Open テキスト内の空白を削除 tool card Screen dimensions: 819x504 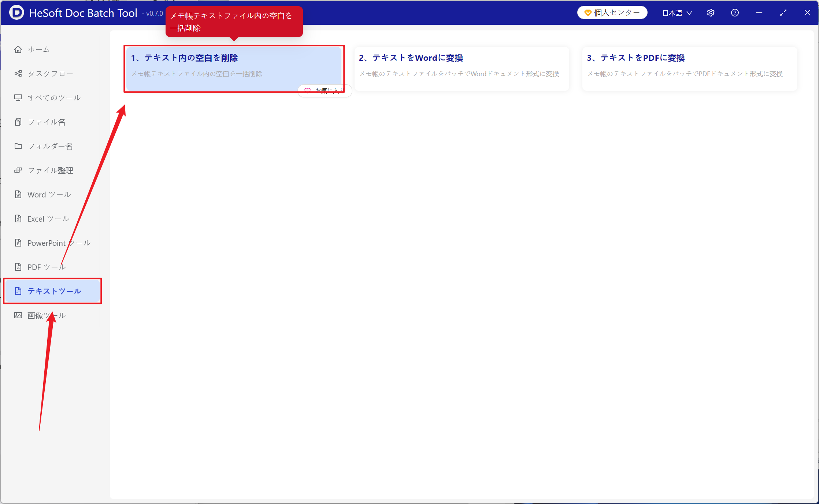click(234, 69)
